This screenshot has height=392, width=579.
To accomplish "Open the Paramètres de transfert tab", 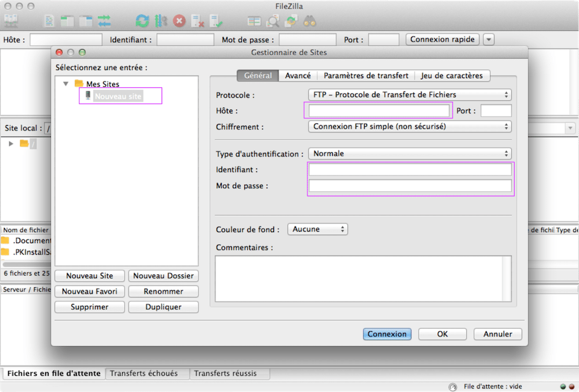I will pos(366,76).
